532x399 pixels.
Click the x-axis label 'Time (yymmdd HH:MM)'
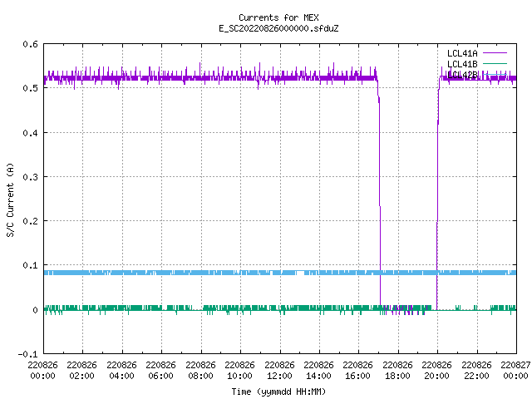(x=278, y=392)
